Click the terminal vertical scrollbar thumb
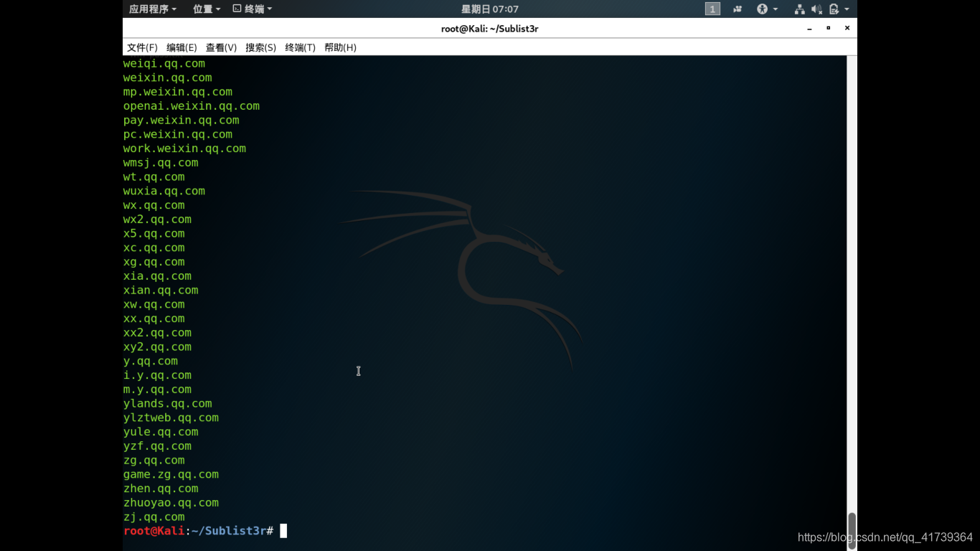980x551 pixels. [852, 530]
